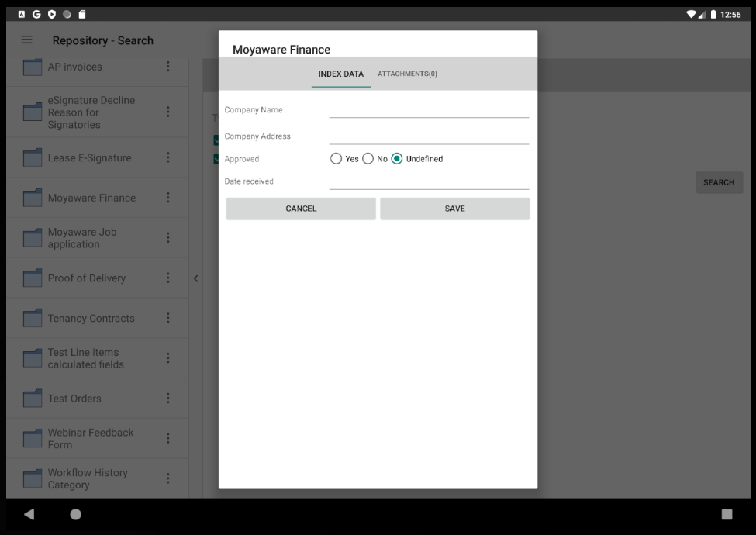Image resolution: width=756 pixels, height=535 pixels.
Task: Select No for Approved
Action: click(368, 159)
